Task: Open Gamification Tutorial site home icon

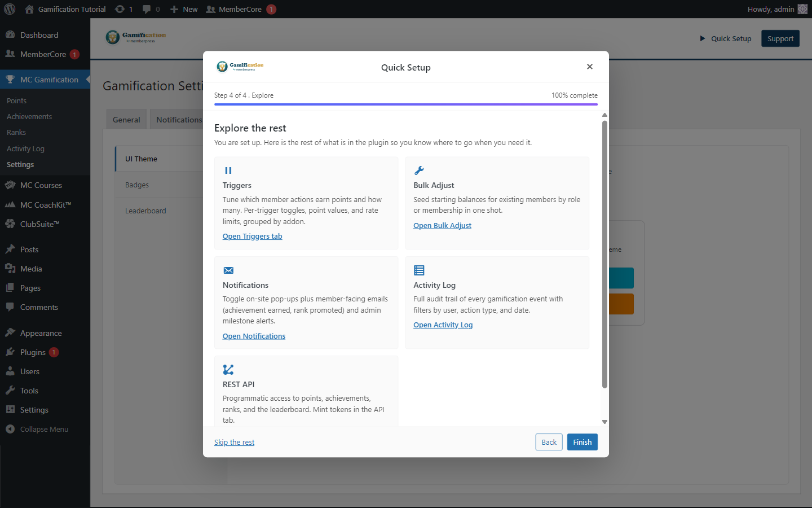Action: tap(29, 9)
